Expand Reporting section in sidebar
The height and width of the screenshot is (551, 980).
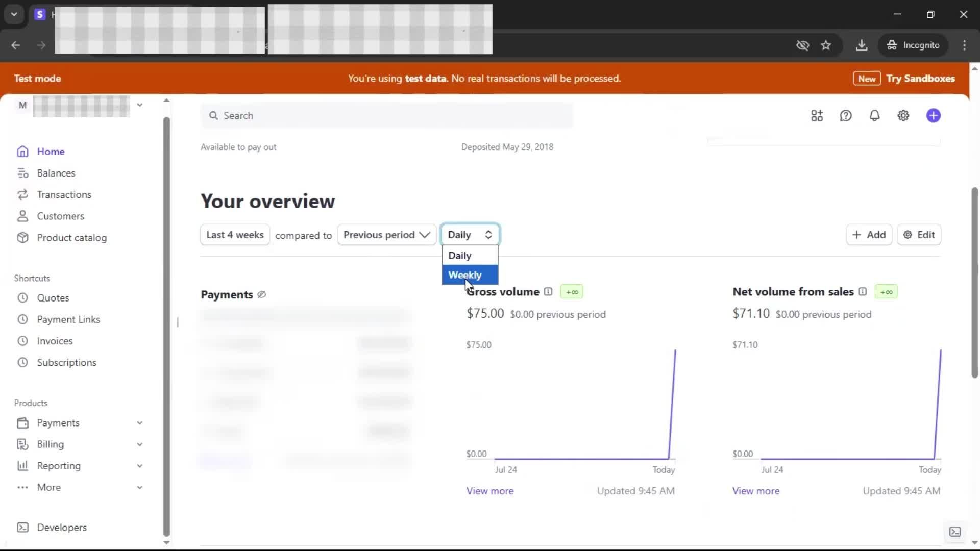[x=139, y=466]
